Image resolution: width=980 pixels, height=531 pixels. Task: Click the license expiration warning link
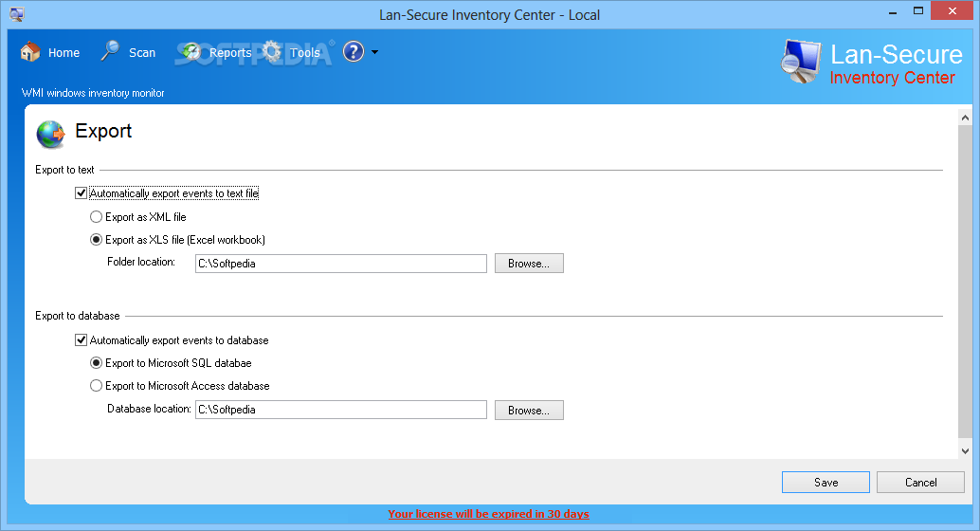pos(488,514)
